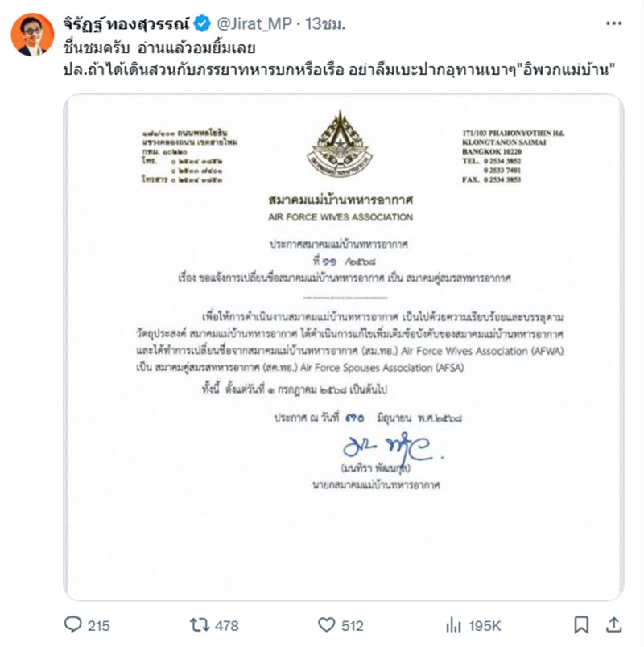Open the display name จิรัฏฐ์ ทองสุวรรณ์
The width and height of the screenshot is (644, 647).
click(x=126, y=24)
